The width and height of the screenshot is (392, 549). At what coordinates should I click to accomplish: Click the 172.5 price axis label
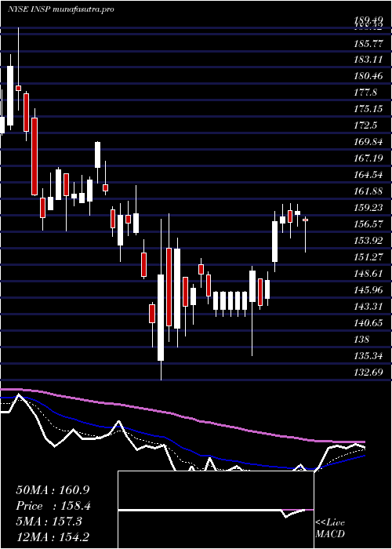[x=366, y=125]
